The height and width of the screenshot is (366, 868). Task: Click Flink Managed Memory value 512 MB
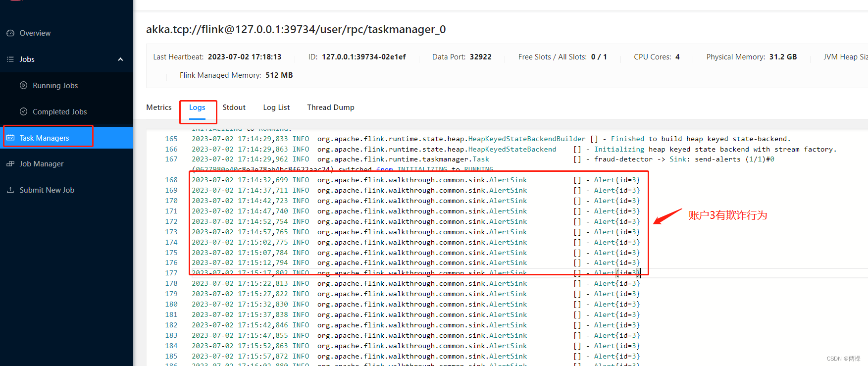pyautogui.click(x=279, y=75)
